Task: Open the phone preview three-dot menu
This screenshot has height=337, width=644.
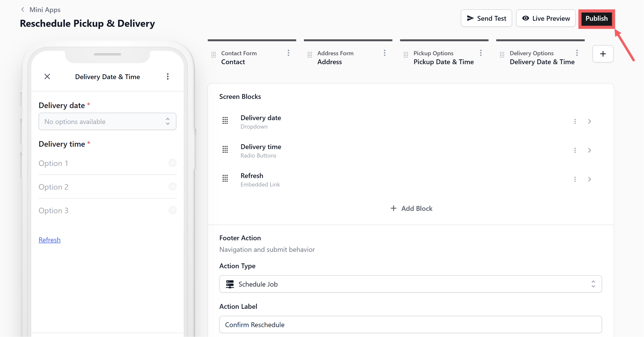Action: click(168, 76)
